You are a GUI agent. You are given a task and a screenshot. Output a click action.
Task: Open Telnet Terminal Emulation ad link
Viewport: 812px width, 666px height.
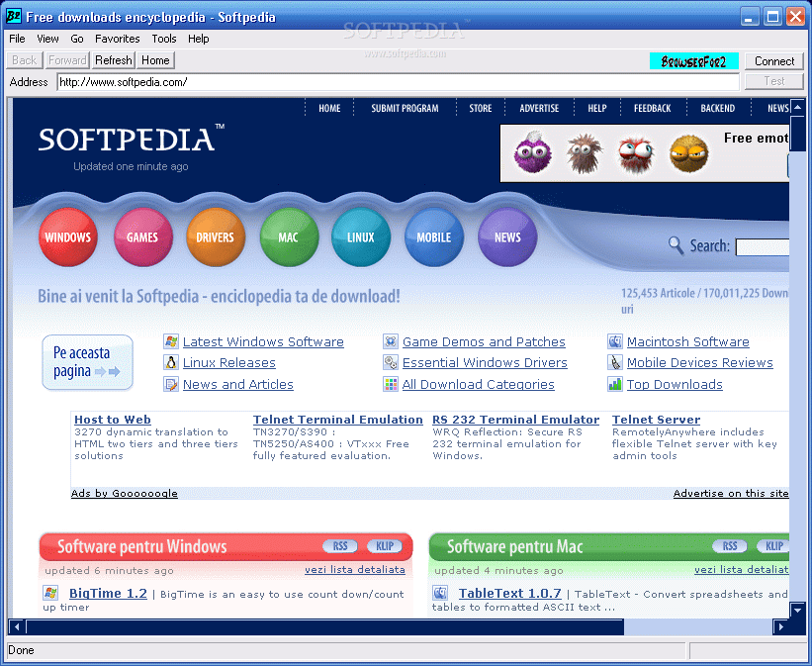click(337, 420)
